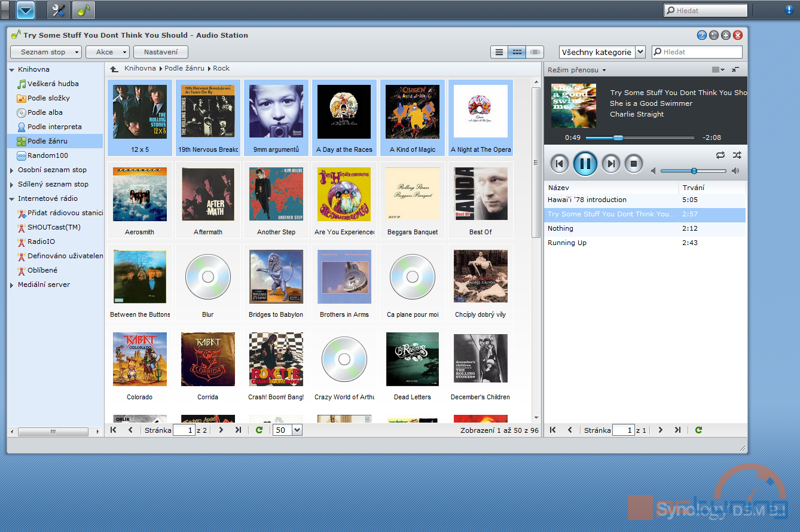Jump to the last page of albums
This screenshot has height=532, width=800.
point(238,430)
